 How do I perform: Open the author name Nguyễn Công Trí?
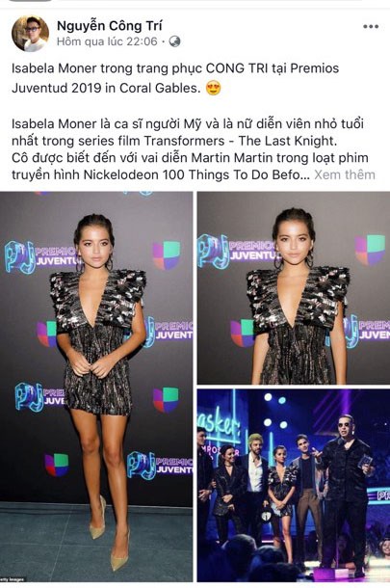tap(110, 25)
